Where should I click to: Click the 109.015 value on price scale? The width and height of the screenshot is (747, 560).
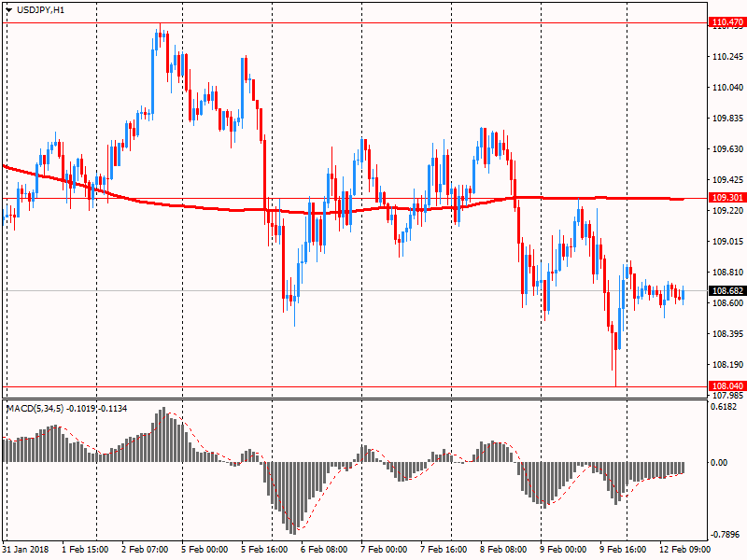[726, 241]
